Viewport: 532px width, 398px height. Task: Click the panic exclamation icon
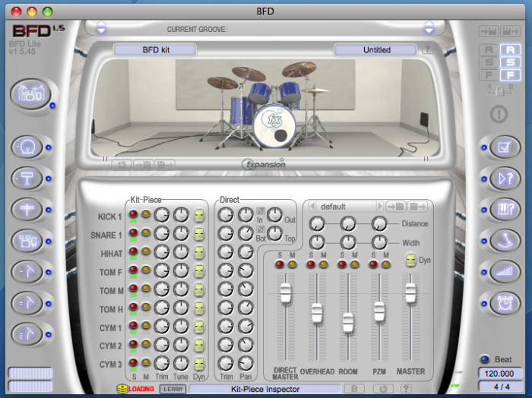point(499,114)
